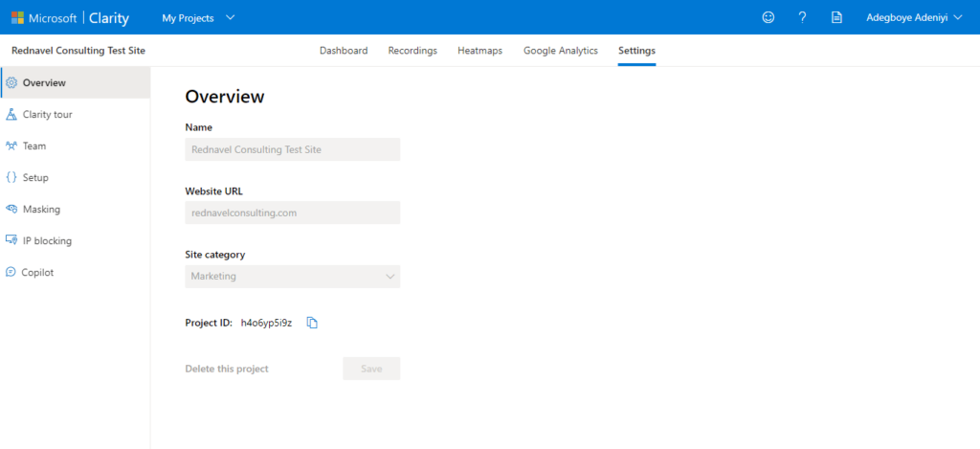The image size is (980, 449).
Task: Click the Masking eye icon
Action: [x=11, y=209]
